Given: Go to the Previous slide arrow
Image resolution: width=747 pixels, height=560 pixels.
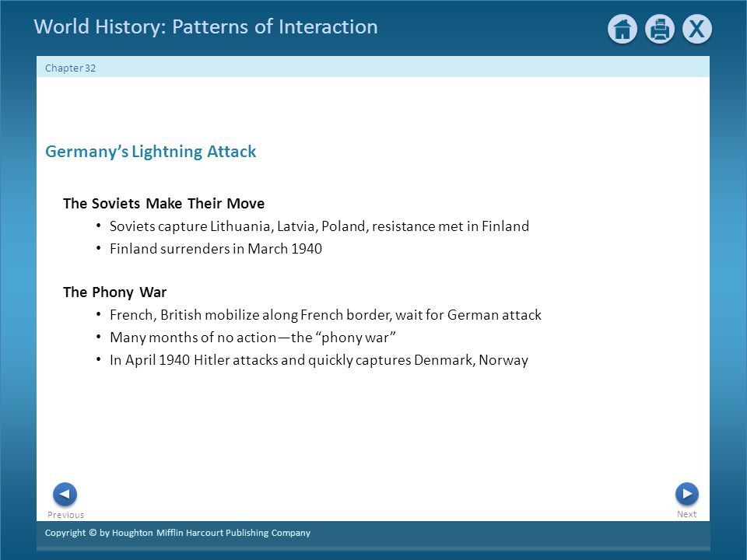Looking at the screenshot, I should tap(65, 495).
